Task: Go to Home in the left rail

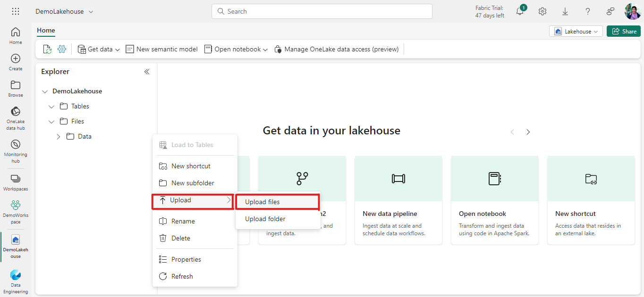Action: click(16, 36)
